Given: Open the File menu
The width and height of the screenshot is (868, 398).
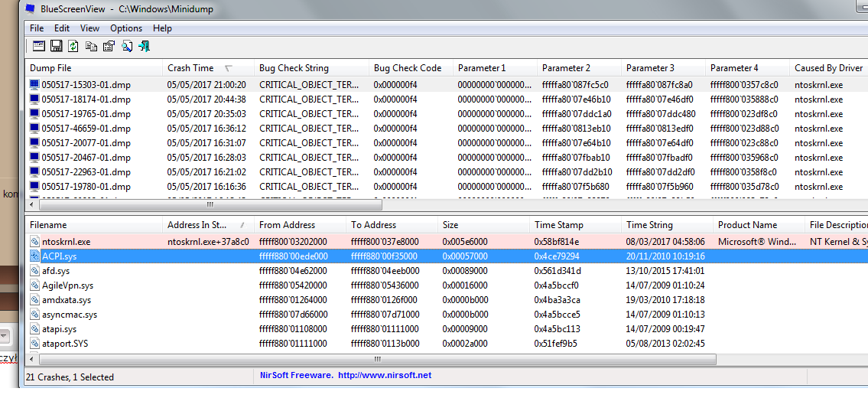Looking at the screenshot, I should [x=37, y=28].
